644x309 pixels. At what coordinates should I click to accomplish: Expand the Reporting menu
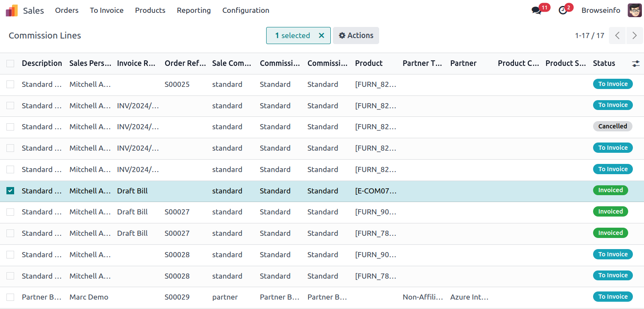(x=194, y=10)
